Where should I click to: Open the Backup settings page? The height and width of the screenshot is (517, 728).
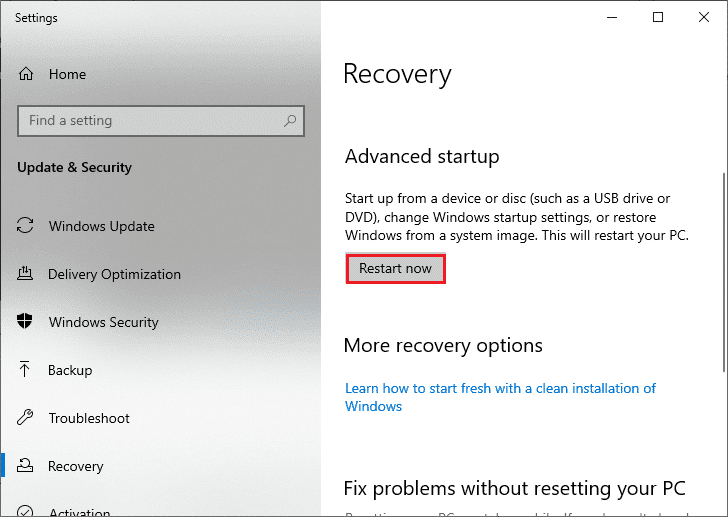click(x=70, y=370)
